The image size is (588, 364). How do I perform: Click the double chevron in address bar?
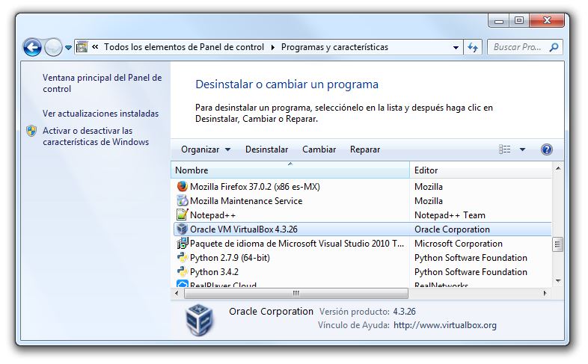coord(95,47)
